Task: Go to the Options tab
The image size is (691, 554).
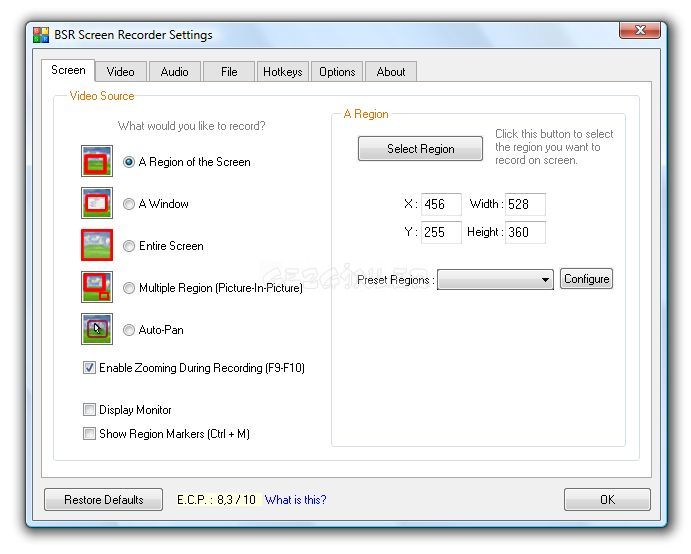Action: 337,72
